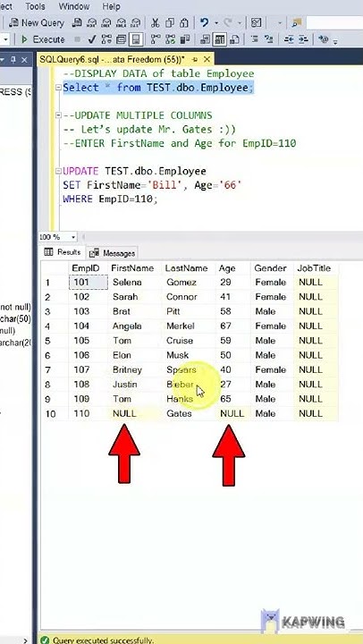Switch to the Messages tab
Image resolution: width=363 pixels, height=644 pixels.
(113, 253)
